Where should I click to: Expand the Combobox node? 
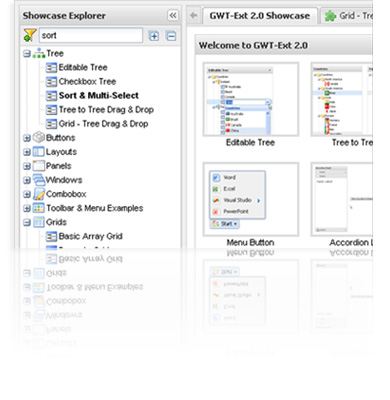[27, 194]
